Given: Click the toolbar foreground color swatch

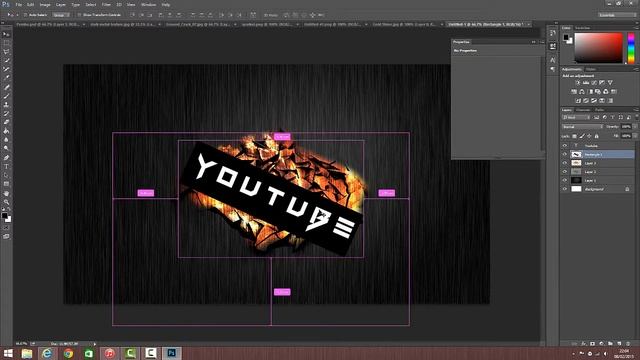Looking at the screenshot, I should click(4, 216).
